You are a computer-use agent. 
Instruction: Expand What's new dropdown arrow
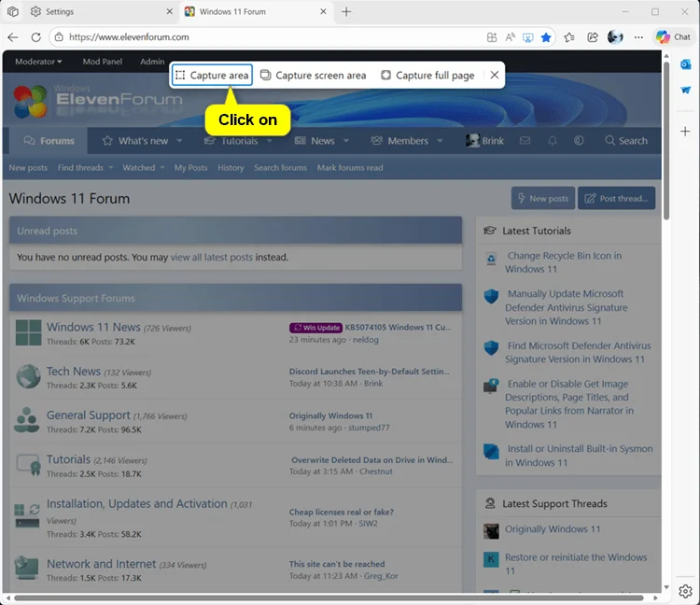click(179, 141)
